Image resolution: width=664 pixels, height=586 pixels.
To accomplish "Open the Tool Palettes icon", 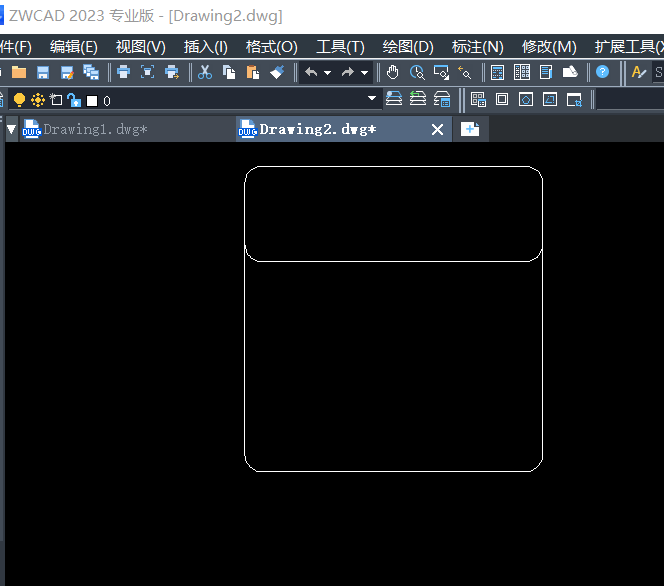I will [546, 72].
